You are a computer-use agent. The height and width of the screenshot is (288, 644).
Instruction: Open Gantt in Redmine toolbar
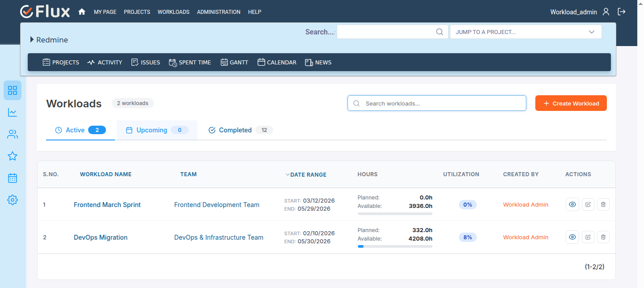click(x=234, y=62)
